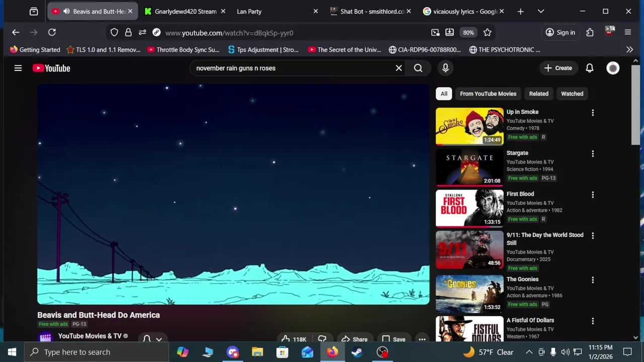This screenshot has height=362, width=644.
Task: Click install app icon in address bar
Action: click(x=449, y=32)
